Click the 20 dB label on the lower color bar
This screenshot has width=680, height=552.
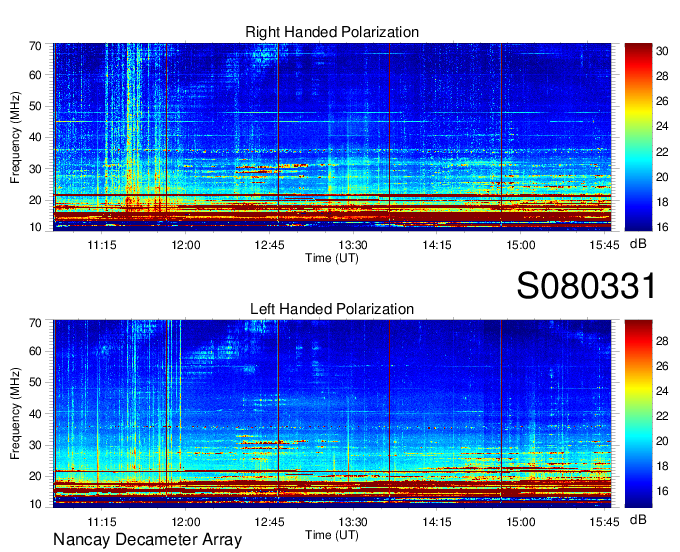[662, 441]
